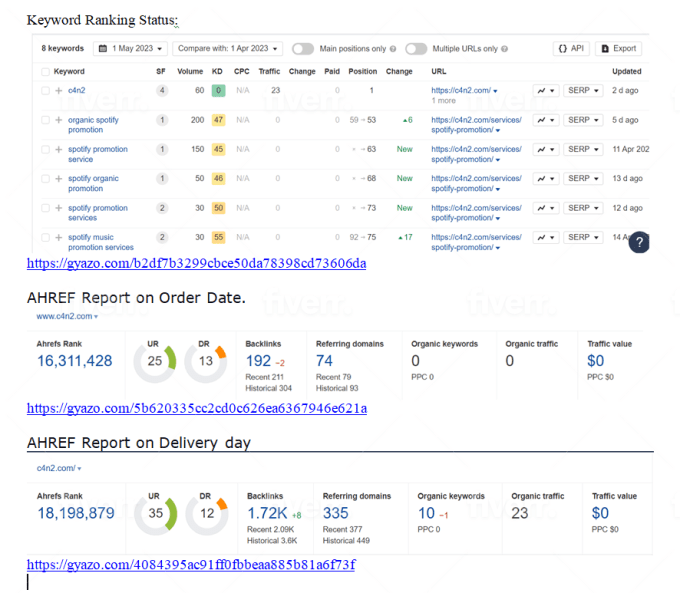Viewport: 680px width, 593px height.
Task: Check the spotify organic promotion row checkbox
Action: (45, 179)
